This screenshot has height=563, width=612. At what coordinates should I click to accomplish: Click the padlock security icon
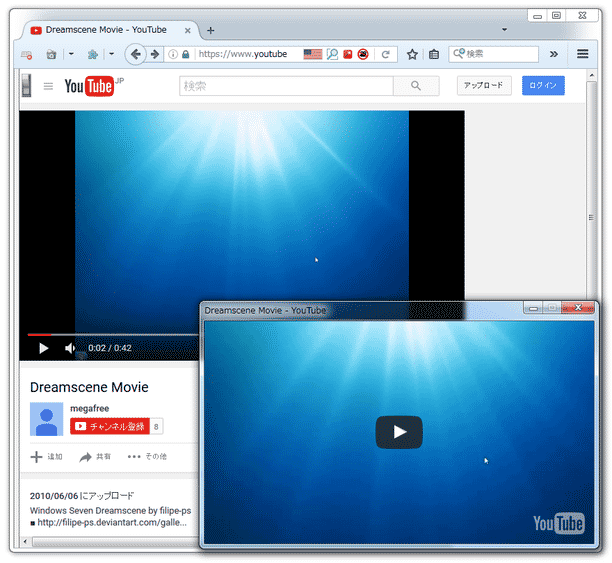(x=186, y=54)
